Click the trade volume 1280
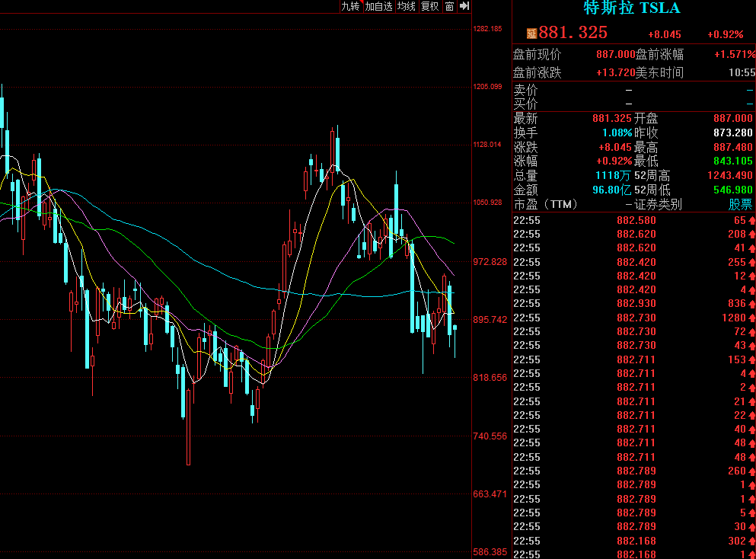Screen dimensions: 756x559 click(x=734, y=318)
